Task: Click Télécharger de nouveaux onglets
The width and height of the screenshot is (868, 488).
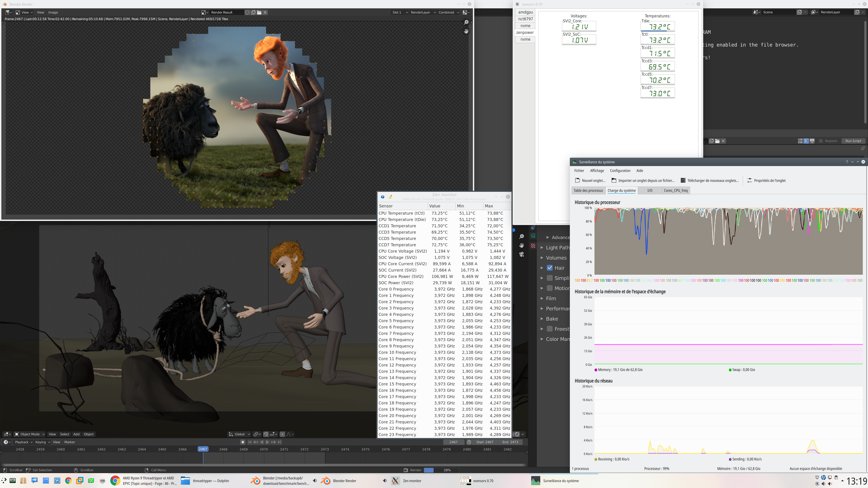Action: pyautogui.click(x=709, y=181)
